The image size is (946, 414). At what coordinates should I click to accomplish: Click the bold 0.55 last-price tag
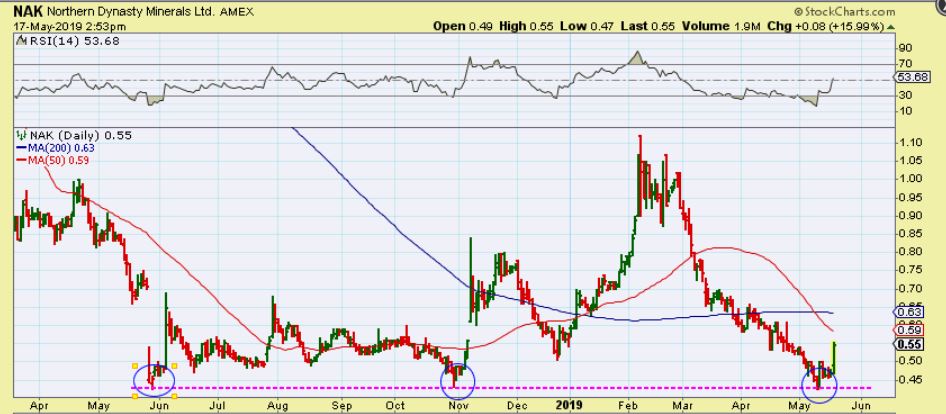coord(909,345)
